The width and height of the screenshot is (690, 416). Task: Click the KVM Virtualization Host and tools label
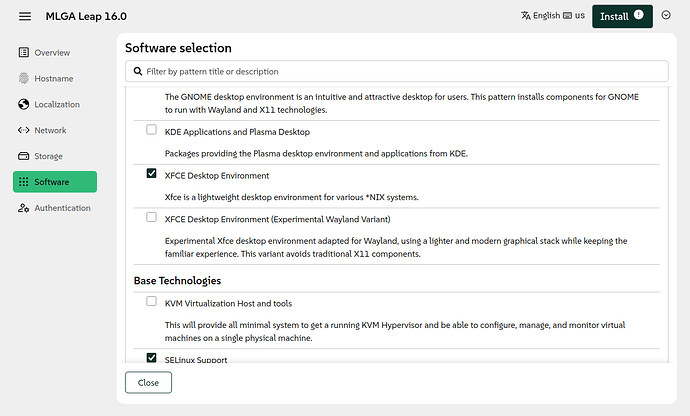pos(228,304)
